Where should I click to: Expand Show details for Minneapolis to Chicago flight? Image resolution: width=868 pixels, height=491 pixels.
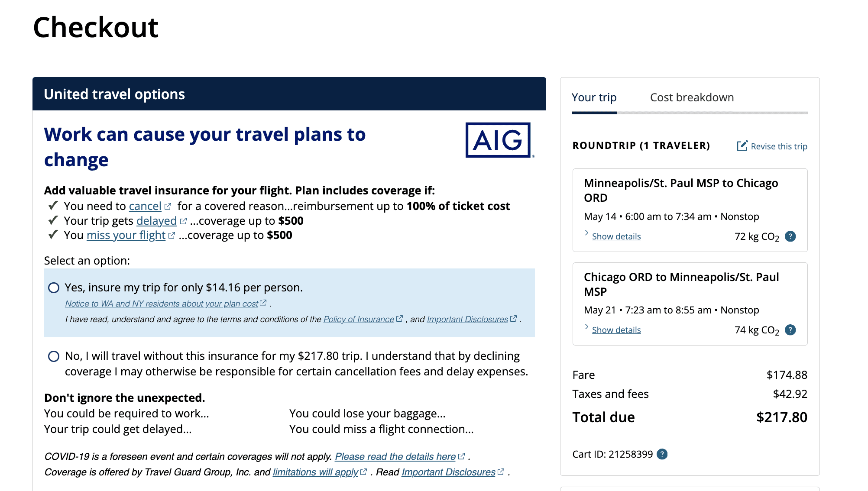click(x=616, y=236)
